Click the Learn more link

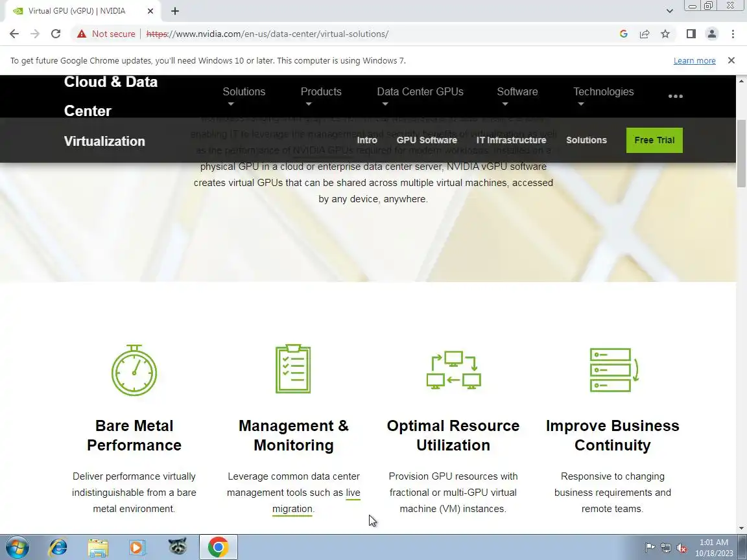click(694, 60)
